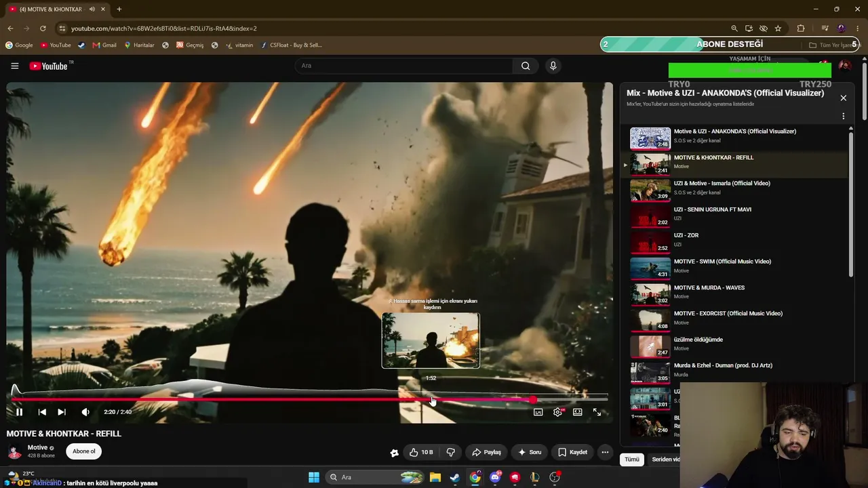Mute the player volume
The image size is (868, 488).
click(85, 412)
